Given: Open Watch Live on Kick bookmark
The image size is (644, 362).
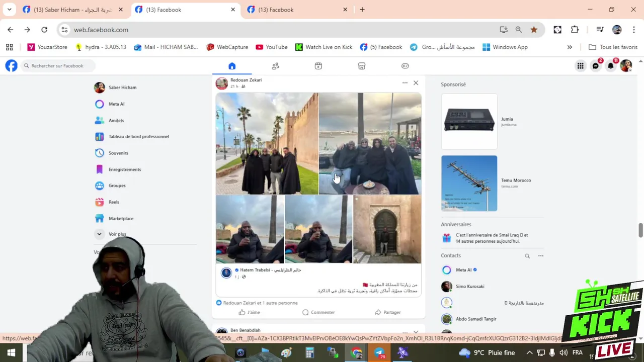Looking at the screenshot, I should [324, 47].
